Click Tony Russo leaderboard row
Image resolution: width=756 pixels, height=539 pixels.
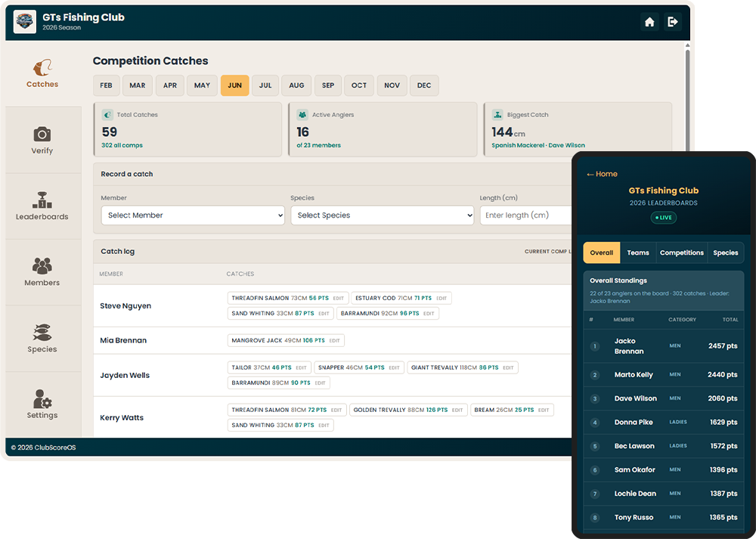(x=664, y=517)
